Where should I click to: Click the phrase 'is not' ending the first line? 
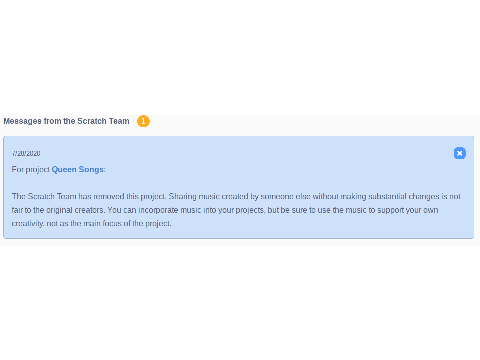[451, 196]
